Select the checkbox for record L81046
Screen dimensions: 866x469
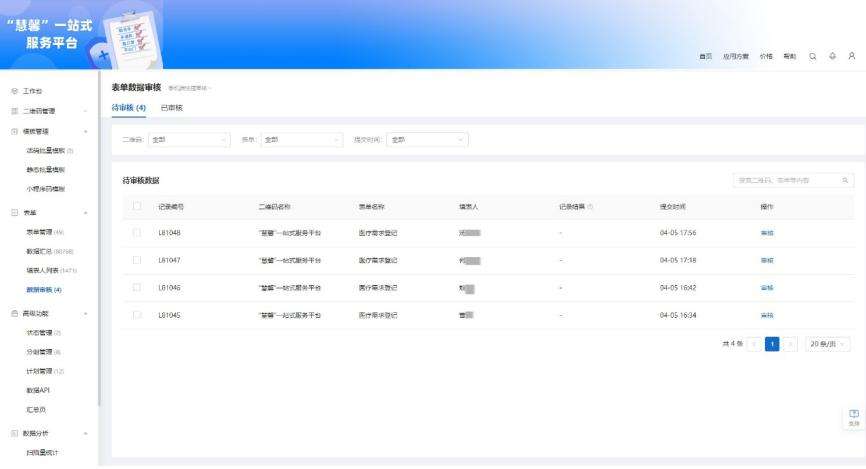[137, 287]
